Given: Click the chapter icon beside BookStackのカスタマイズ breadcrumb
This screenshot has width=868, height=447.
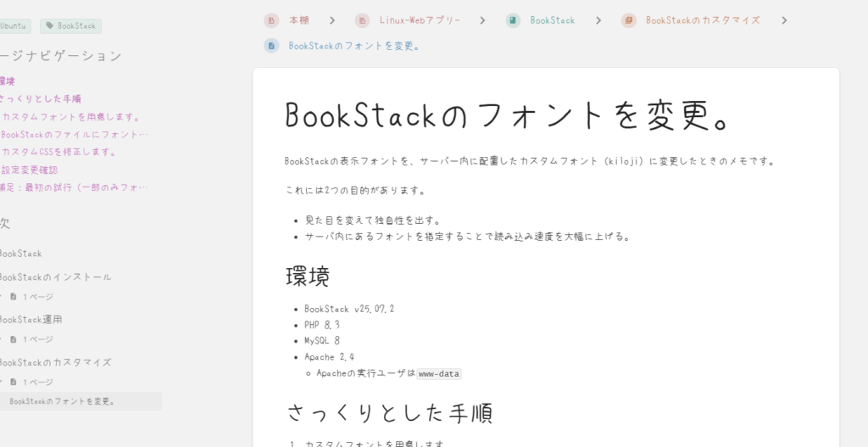Looking at the screenshot, I should [x=628, y=20].
